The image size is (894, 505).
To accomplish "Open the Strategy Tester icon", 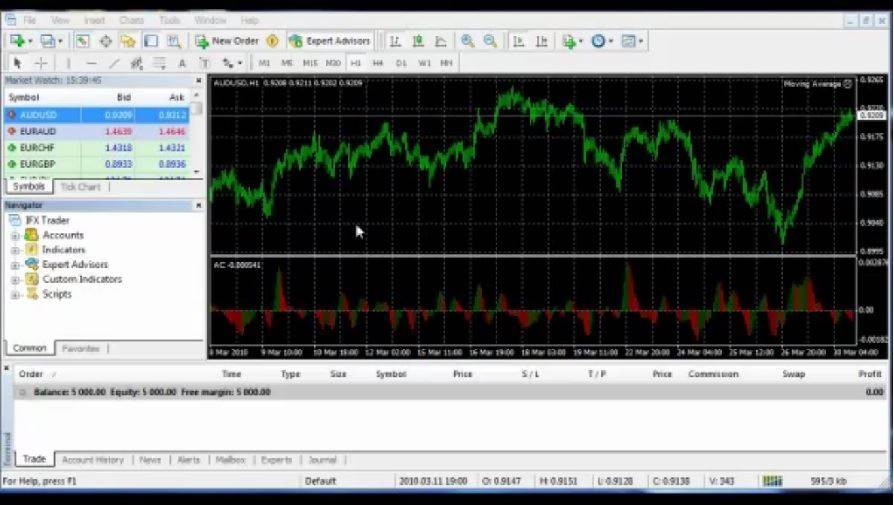I will (x=174, y=41).
